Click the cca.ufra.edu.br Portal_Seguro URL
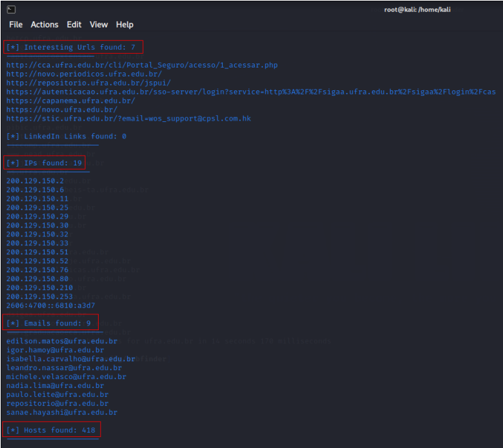The image size is (503, 448). tap(142, 65)
